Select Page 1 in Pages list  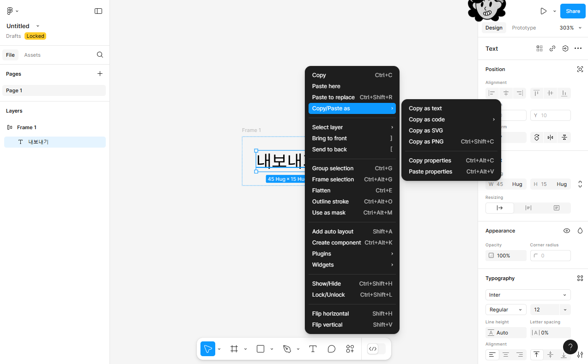tap(54, 90)
